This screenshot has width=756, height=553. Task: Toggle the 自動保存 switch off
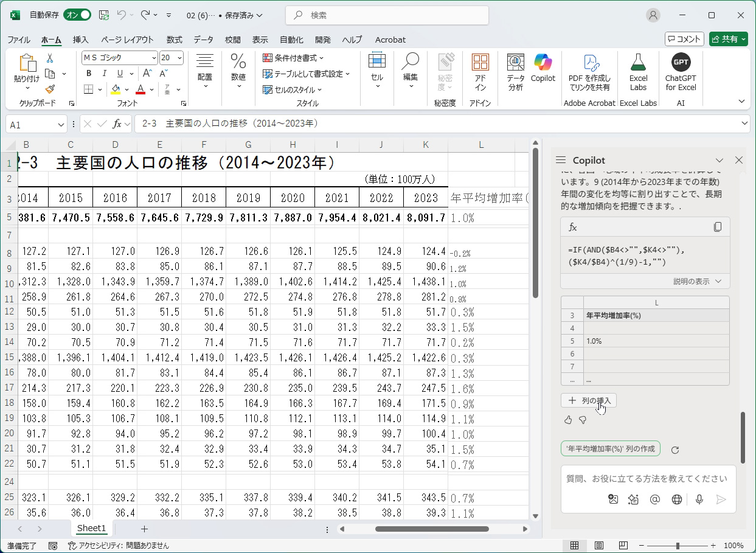[77, 15]
